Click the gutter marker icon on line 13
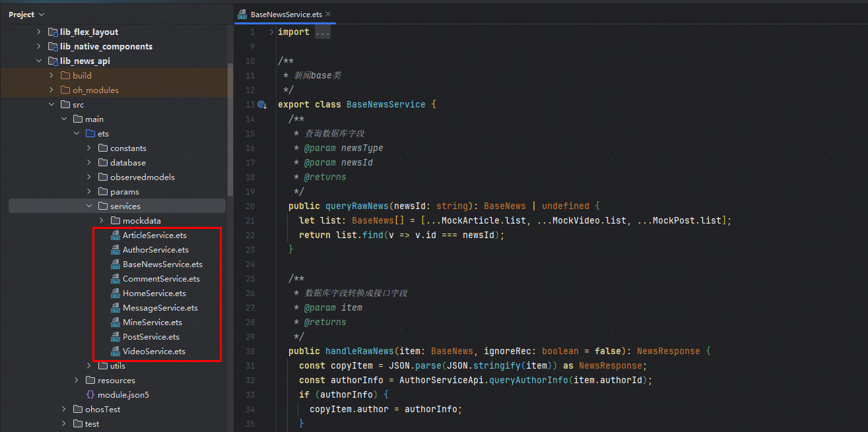868x432 pixels. tap(261, 105)
